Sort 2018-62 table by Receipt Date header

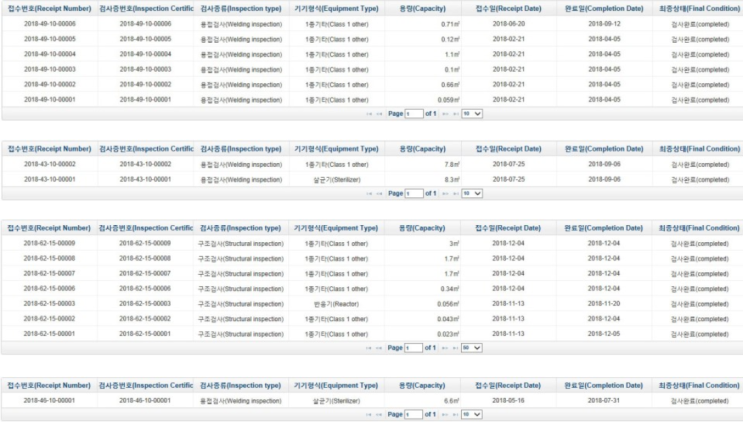pyautogui.click(x=508, y=228)
